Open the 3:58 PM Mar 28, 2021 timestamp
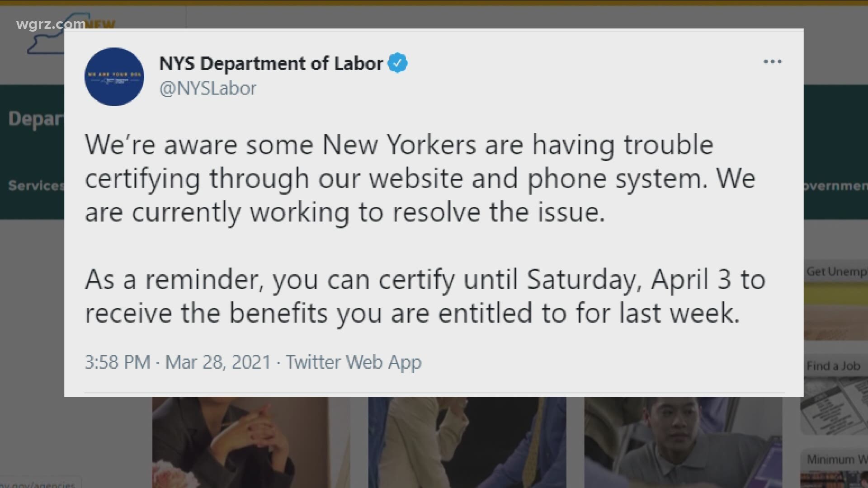The height and width of the screenshot is (488, 868). click(x=177, y=362)
